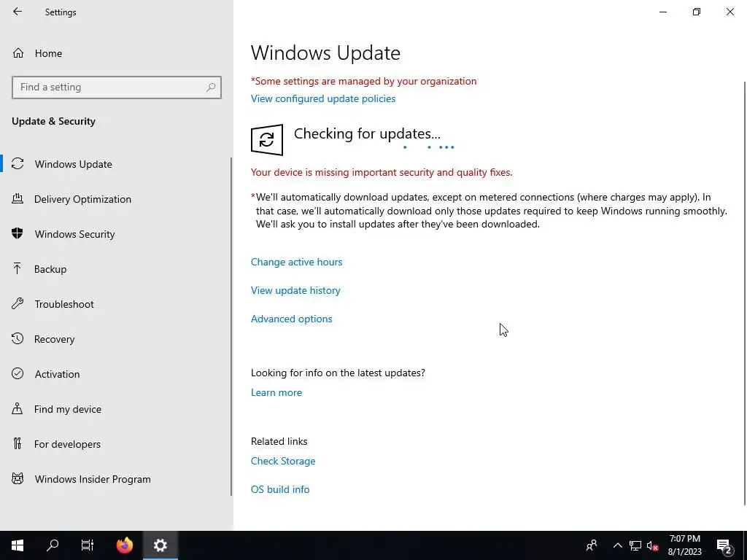The image size is (747, 560).
Task: Click the Related links heading
Action: point(279,441)
